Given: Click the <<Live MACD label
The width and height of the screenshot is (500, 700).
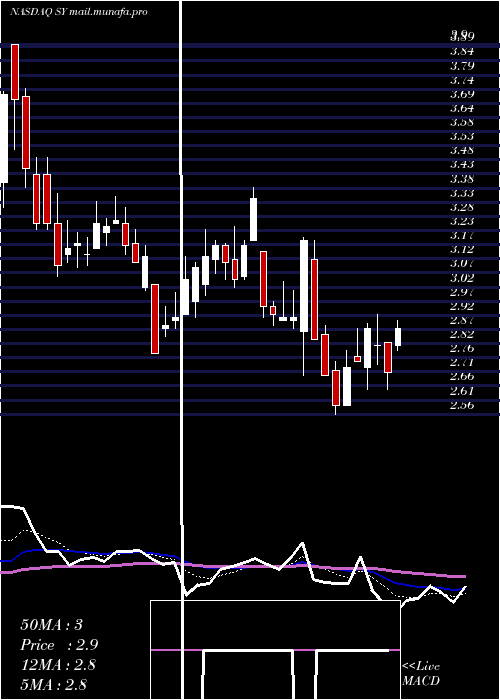Looking at the screenshot, I should pos(421,673).
